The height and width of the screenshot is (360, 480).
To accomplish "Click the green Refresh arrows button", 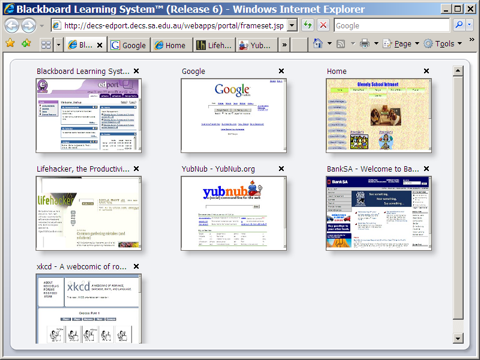I will (308, 25).
